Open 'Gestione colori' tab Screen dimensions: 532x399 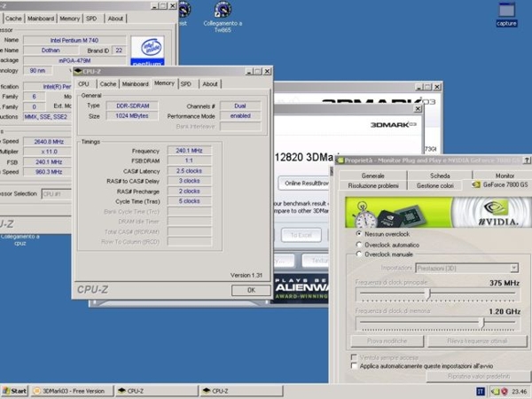pyautogui.click(x=435, y=185)
